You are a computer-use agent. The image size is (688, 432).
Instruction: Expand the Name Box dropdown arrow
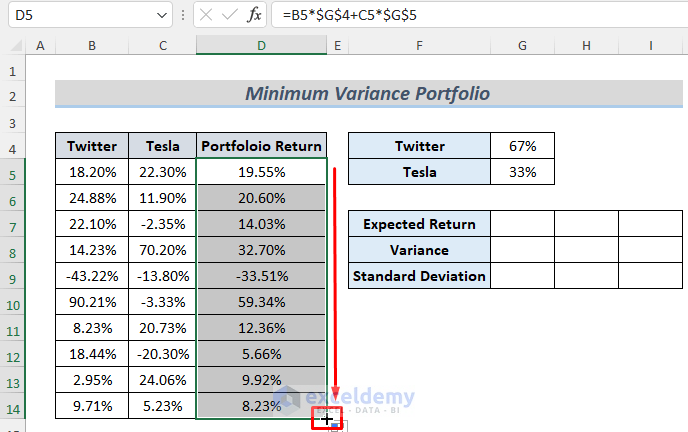pos(164,15)
